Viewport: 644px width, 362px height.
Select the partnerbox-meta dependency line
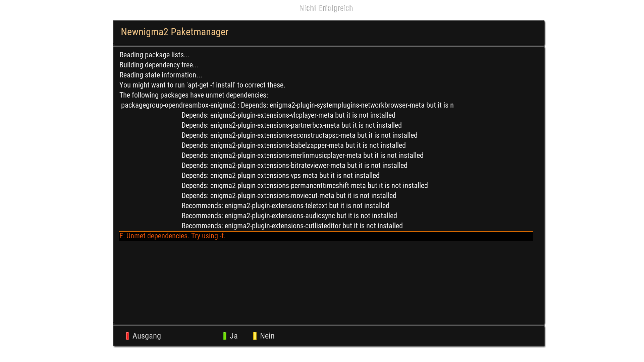point(291,125)
